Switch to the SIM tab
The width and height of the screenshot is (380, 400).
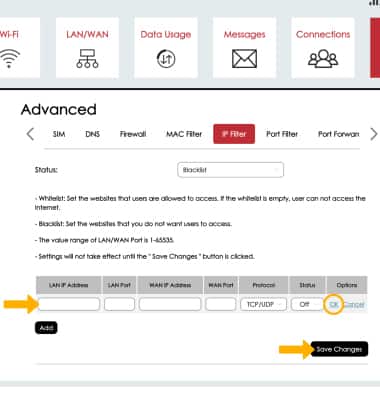tap(59, 134)
